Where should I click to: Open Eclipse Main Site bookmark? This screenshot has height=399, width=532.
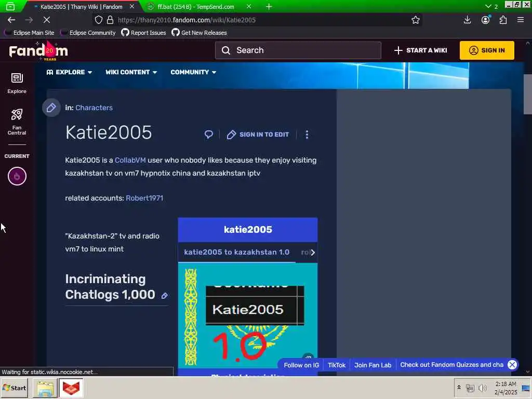pos(29,33)
